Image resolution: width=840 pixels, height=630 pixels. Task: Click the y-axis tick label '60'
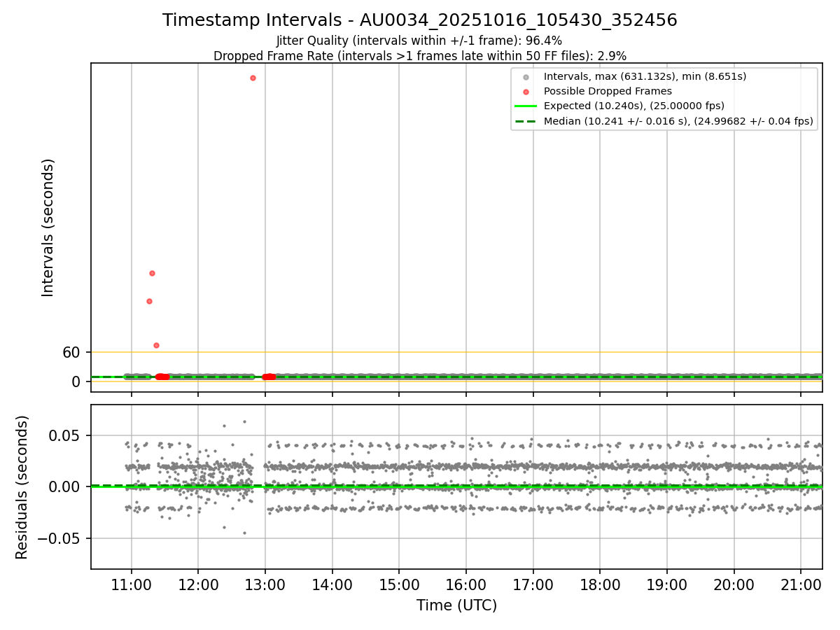coord(72,353)
